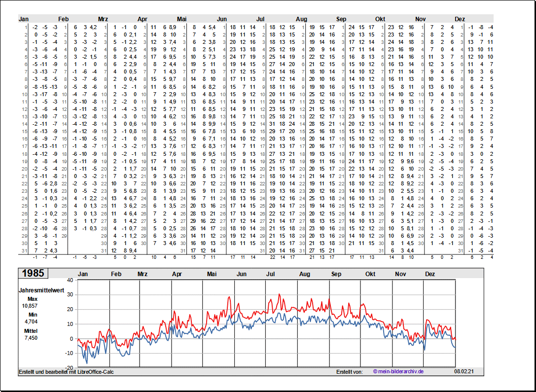Select the -20 label on the chart axis
Image resolution: width=536 pixels, height=392 pixels.
click(69, 368)
